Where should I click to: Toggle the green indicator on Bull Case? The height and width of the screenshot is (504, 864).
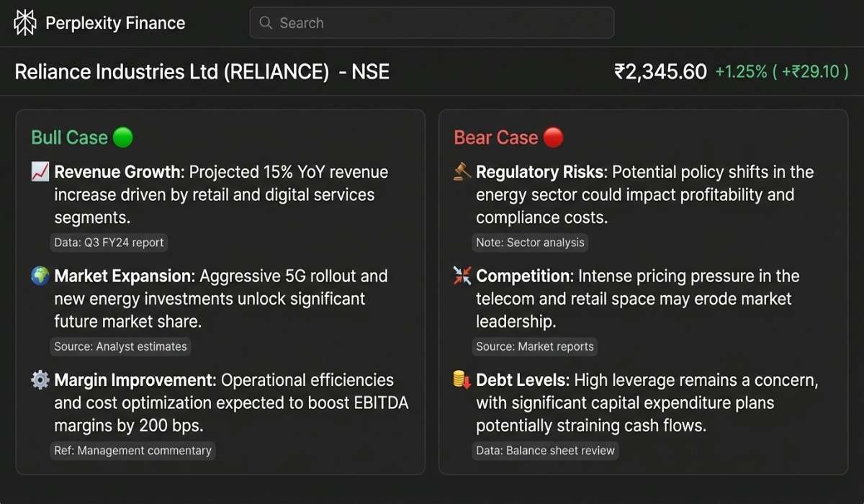122,136
